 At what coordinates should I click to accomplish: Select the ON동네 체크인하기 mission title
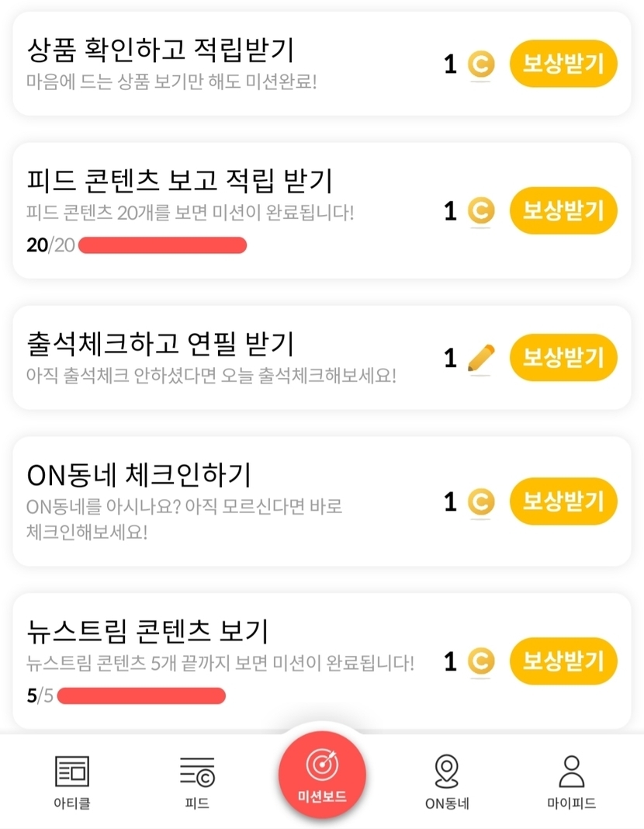[138, 474]
